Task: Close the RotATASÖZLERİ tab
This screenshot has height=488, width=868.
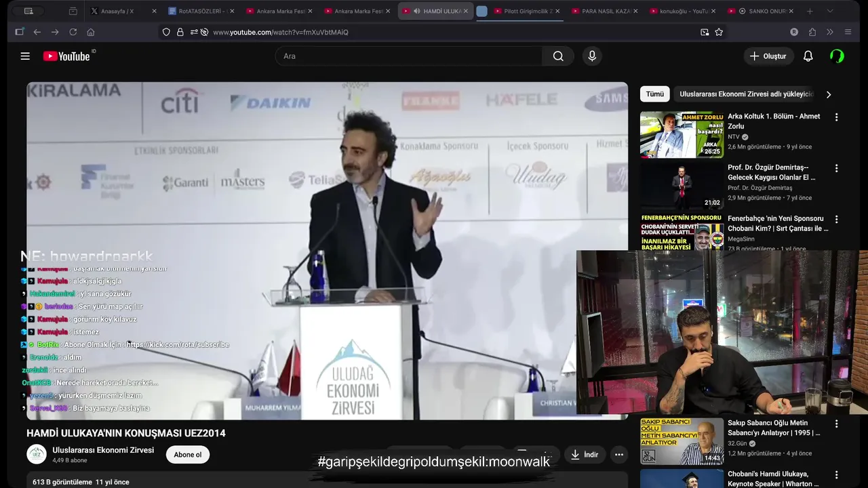Action: click(232, 11)
